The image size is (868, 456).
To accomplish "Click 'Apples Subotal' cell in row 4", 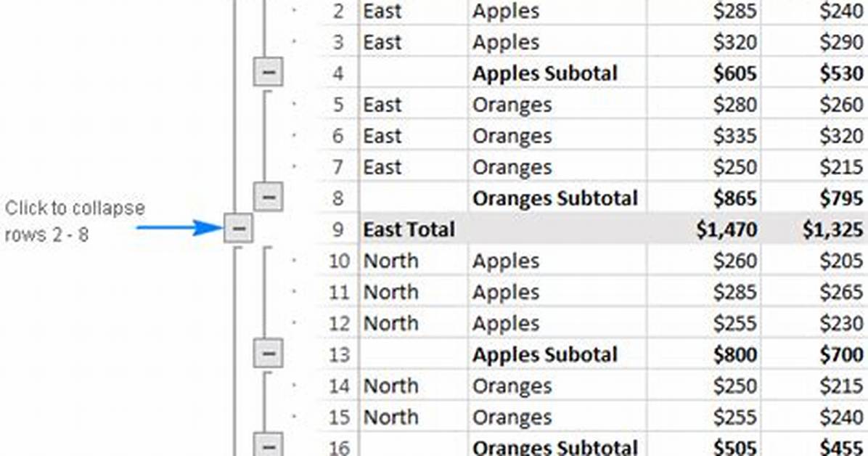I will tap(557, 73).
